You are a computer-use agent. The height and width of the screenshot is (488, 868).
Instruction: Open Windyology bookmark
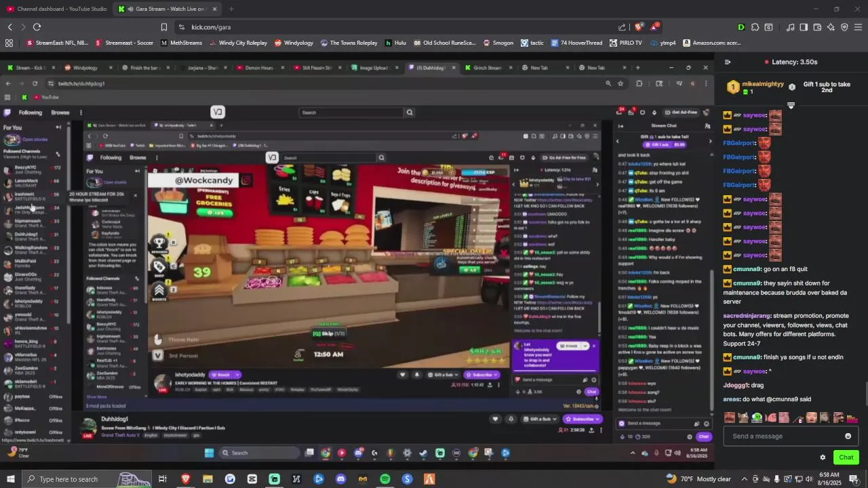click(294, 43)
